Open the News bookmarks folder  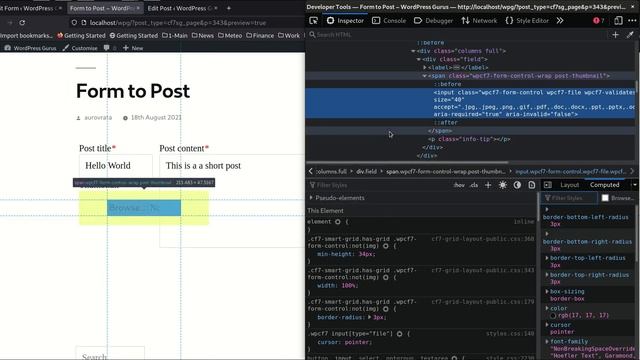coord(203,36)
